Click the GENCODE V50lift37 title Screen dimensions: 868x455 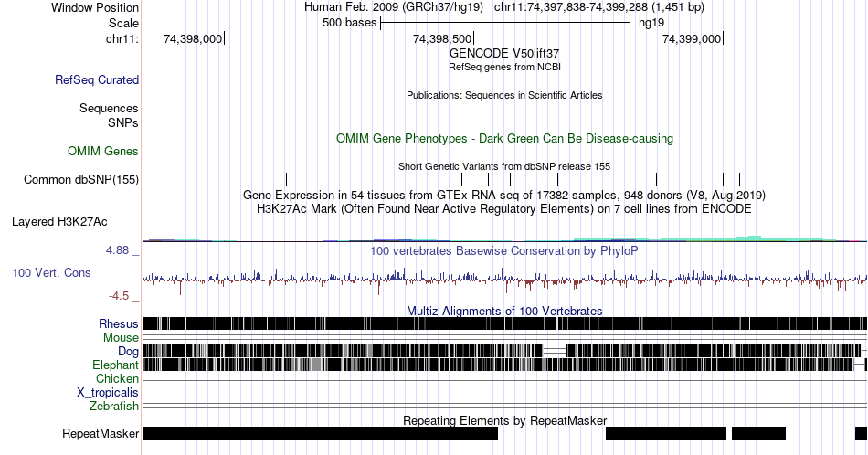(x=504, y=54)
